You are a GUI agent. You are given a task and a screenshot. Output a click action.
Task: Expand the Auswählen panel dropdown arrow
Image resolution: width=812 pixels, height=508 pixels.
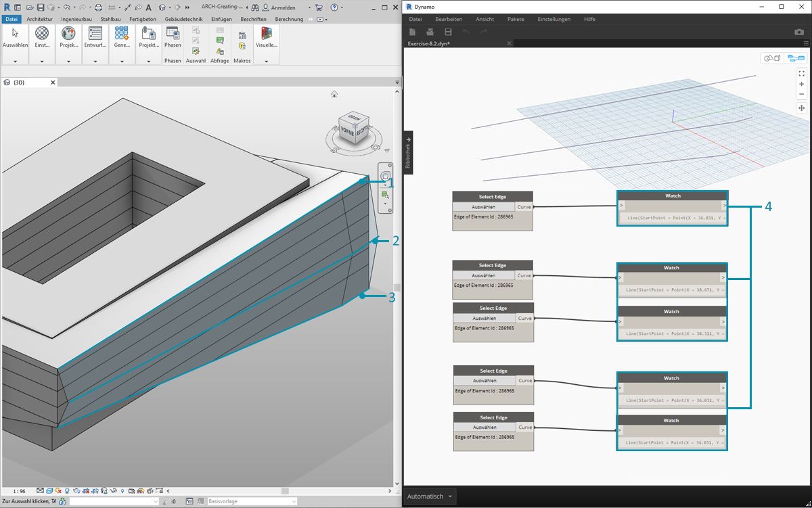point(15,61)
